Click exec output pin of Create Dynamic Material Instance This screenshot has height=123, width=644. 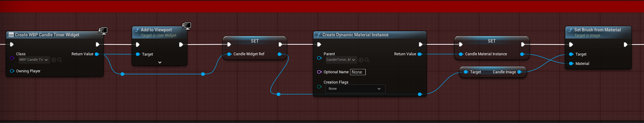(x=420, y=44)
